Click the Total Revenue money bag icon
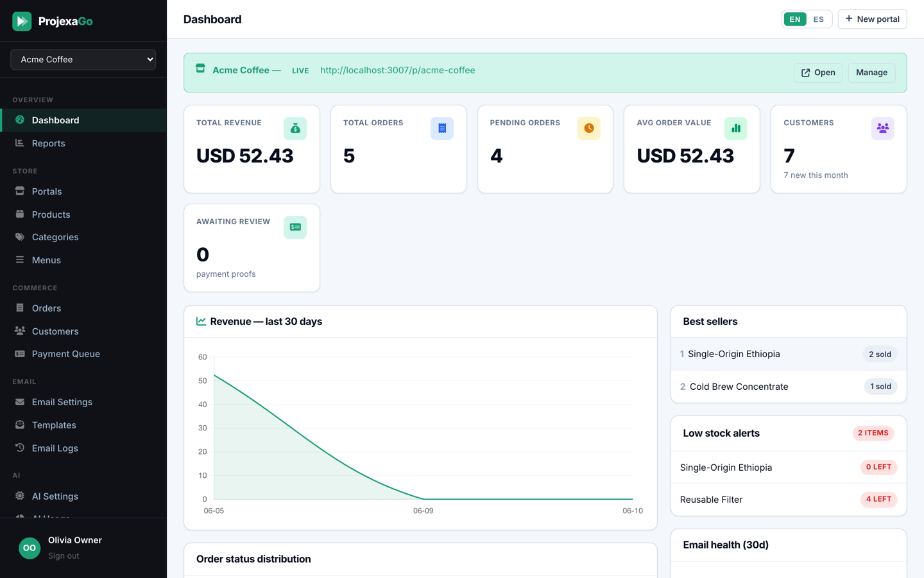924x578 pixels. pyautogui.click(x=295, y=128)
